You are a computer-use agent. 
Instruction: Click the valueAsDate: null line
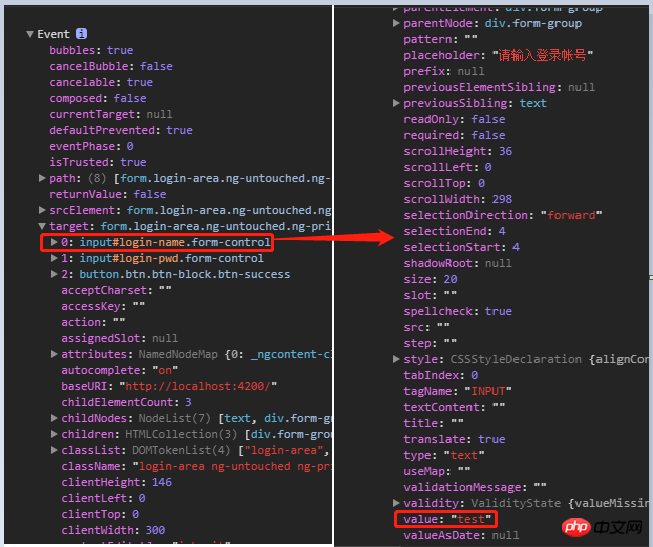(x=461, y=535)
